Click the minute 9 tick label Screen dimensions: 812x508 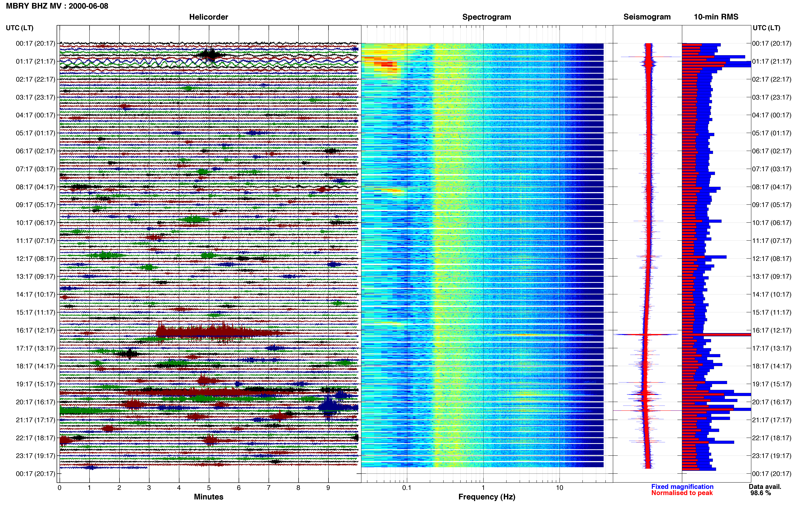coord(328,488)
